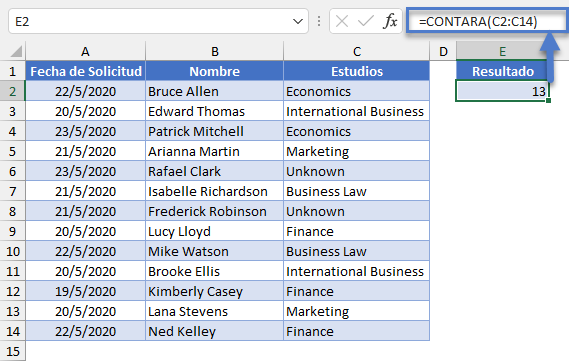Select row 15 header
This screenshot has width=569, height=361.
(13, 351)
